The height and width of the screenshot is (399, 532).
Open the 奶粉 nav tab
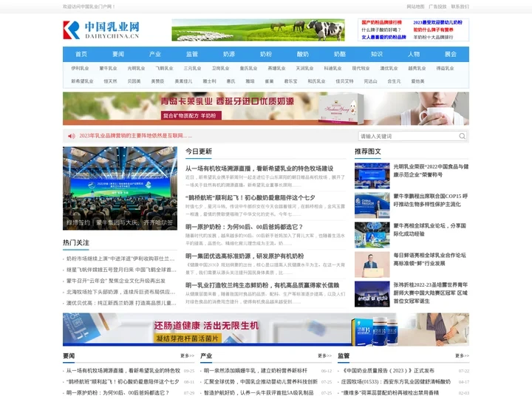click(266, 54)
